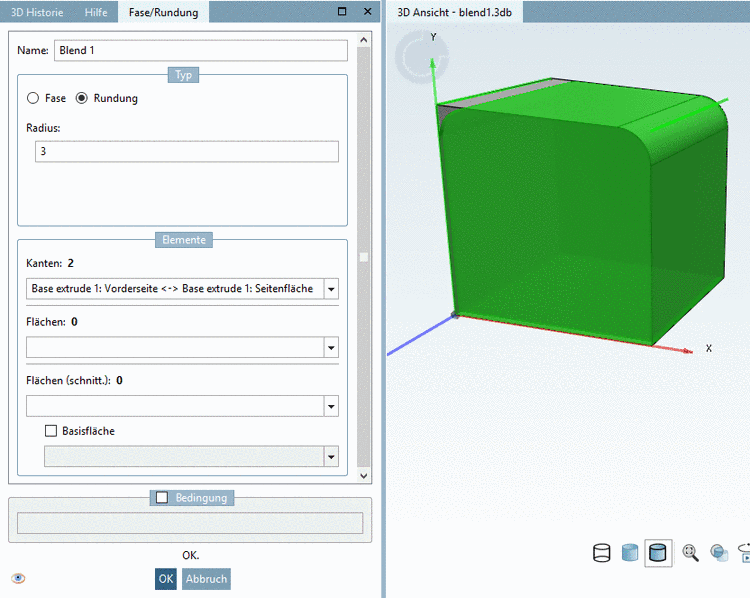Viewport: 750px width, 598px height.
Task: Open the Flächen (schnitt.) dropdown
Action: point(331,407)
